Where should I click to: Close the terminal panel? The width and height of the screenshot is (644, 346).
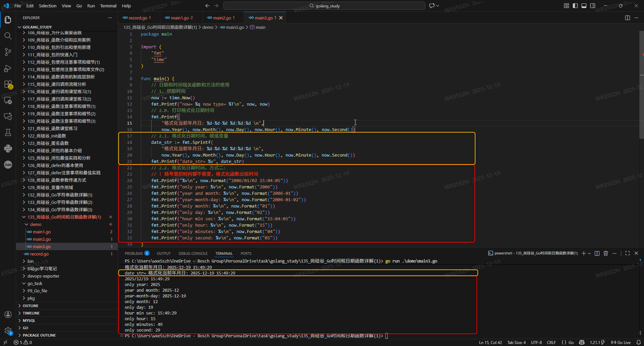636,253
